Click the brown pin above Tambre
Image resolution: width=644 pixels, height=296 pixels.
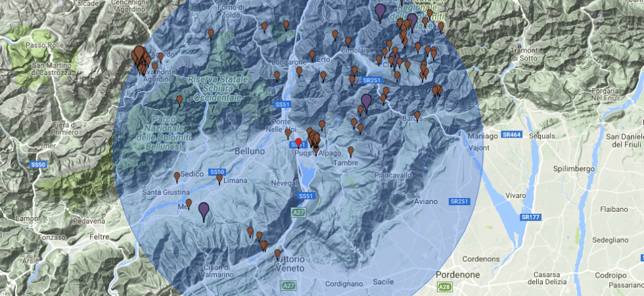tap(351, 151)
